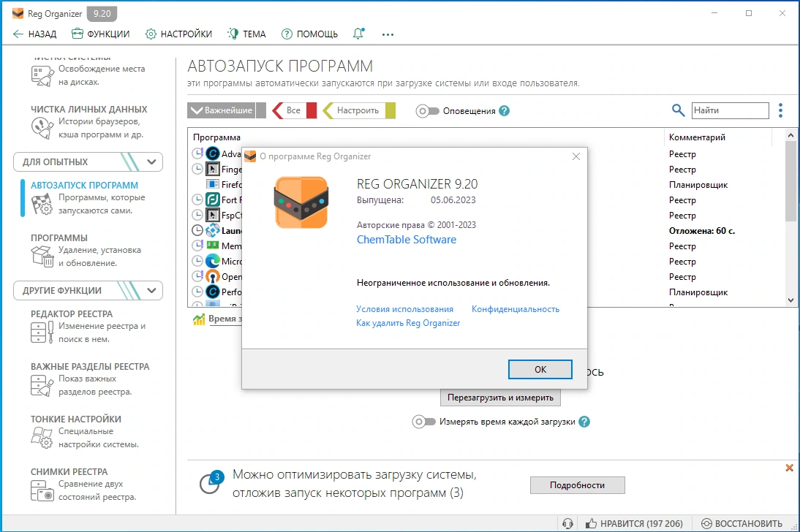Toggle Измерять время каждой загрузки switch
Viewport: 800px width, 532px height.
coord(424,422)
